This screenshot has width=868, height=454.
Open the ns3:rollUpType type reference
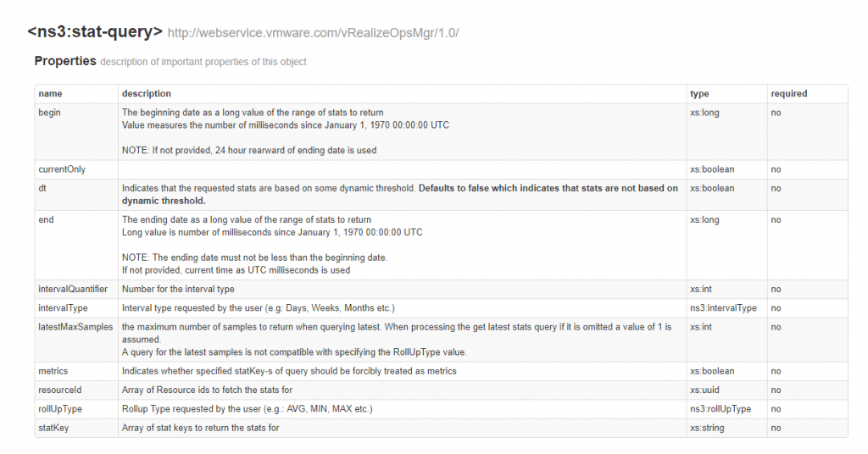coord(721,409)
